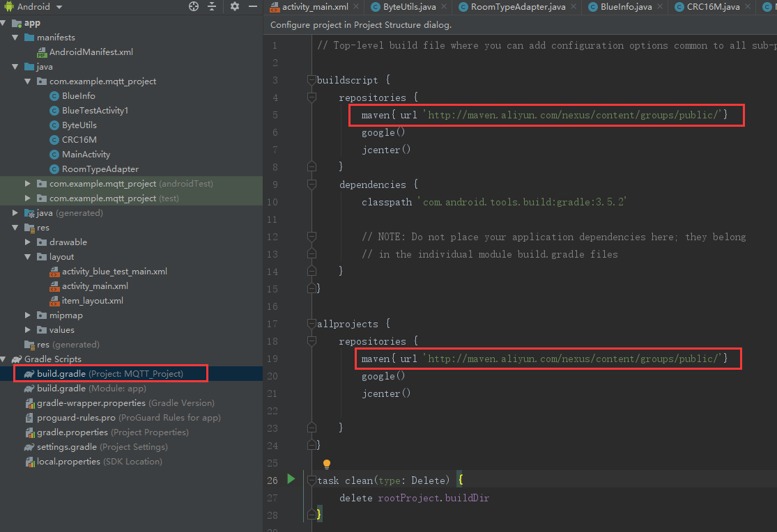Click the collapse all icon in project panel
This screenshot has width=777, height=532.
coord(212,6)
